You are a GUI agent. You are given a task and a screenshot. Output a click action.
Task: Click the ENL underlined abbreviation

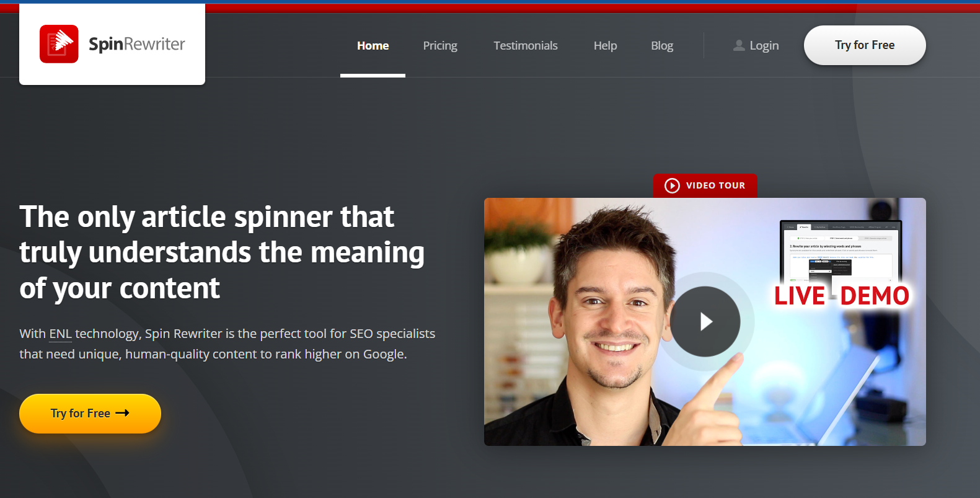click(60, 334)
